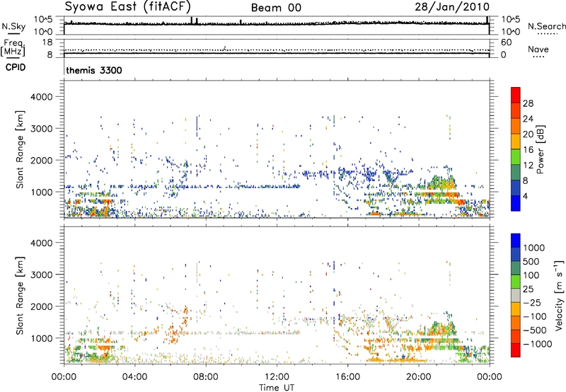The image size is (566, 392).
Task: Click the 'Freq. [MHz]' axis label
Action: [x=13, y=47]
